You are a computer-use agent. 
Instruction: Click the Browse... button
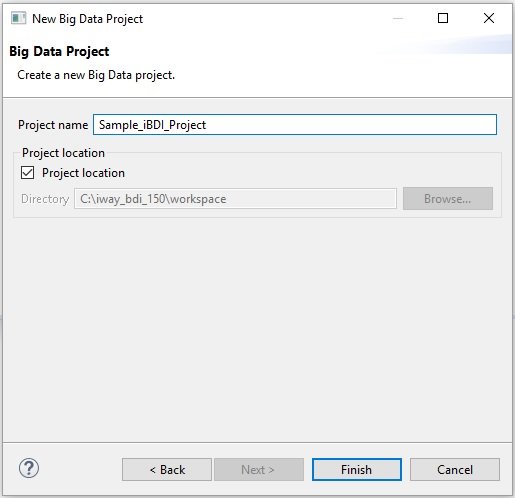click(x=448, y=199)
